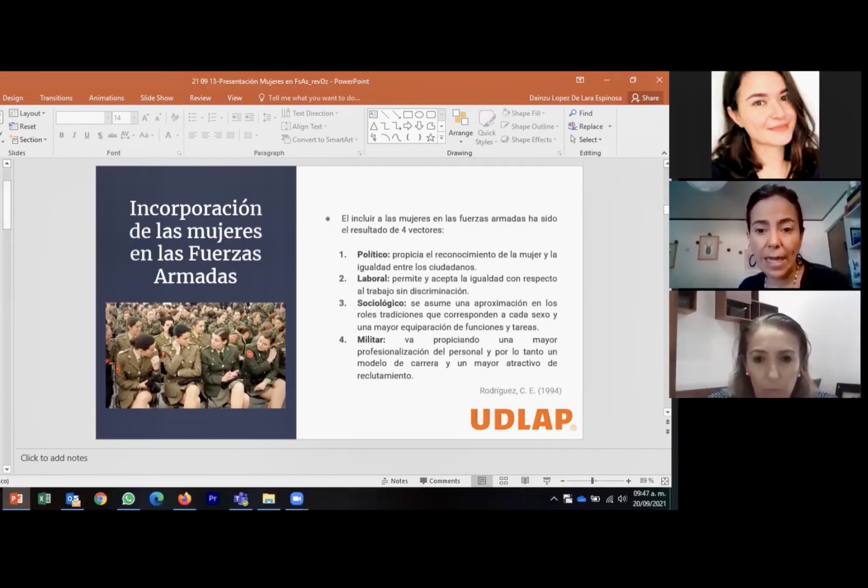Click the zoom slider handle

593,481
